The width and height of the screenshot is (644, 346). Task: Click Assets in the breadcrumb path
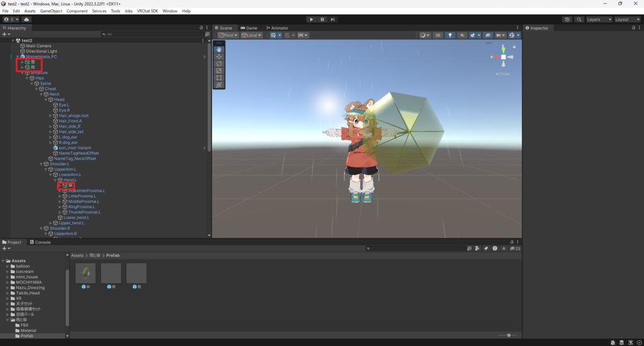click(77, 255)
